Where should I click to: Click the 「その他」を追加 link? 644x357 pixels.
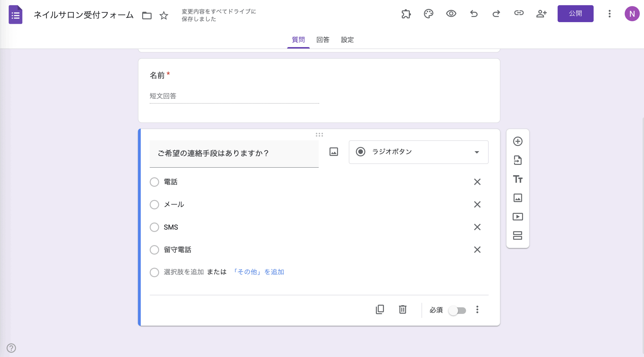click(258, 272)
